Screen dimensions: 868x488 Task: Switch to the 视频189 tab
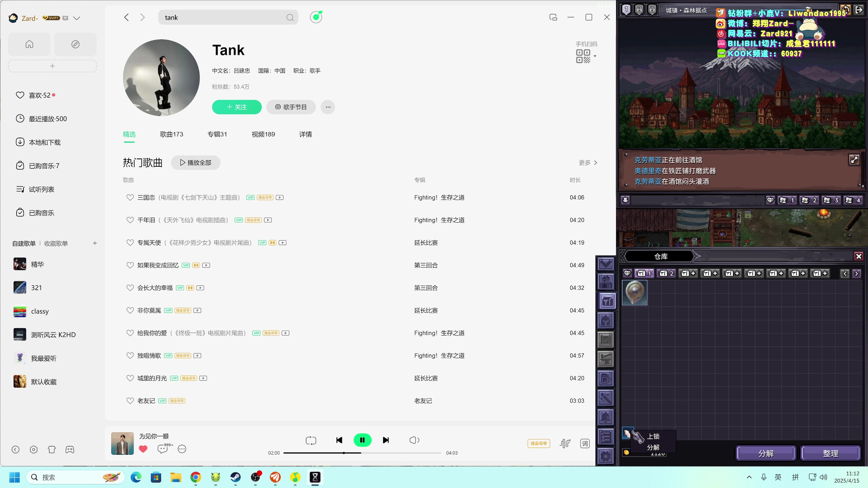click(263, 135)
